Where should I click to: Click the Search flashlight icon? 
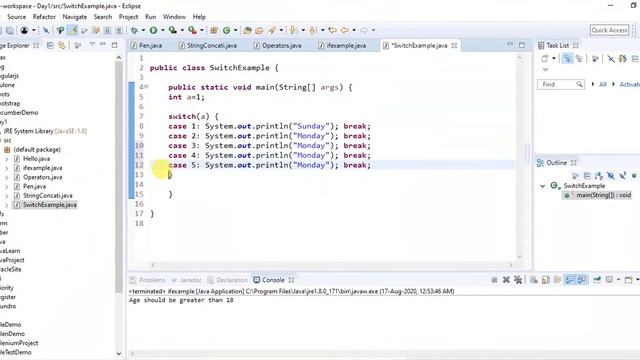272,30
